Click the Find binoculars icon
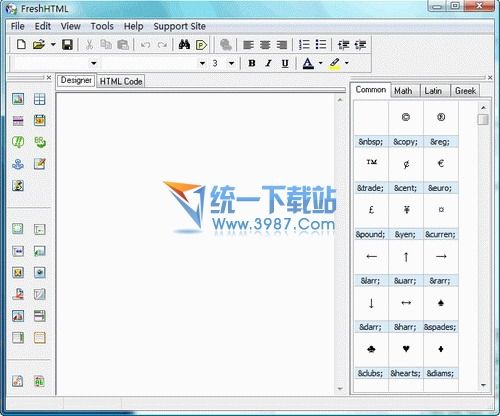 click(x=184, y=44)
